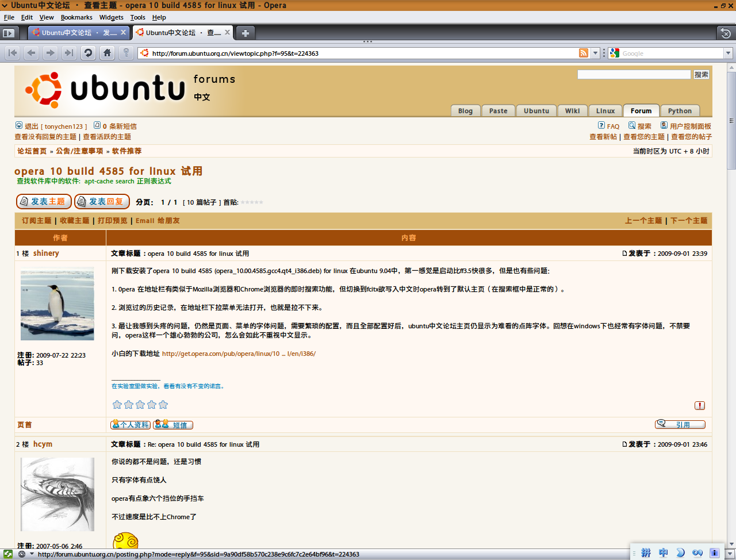Image resolution: width=736 pixels, height=560 pixels.
Task: Close the first Ubuntu中文论坛 发 tab
Action: coord(123,32)
